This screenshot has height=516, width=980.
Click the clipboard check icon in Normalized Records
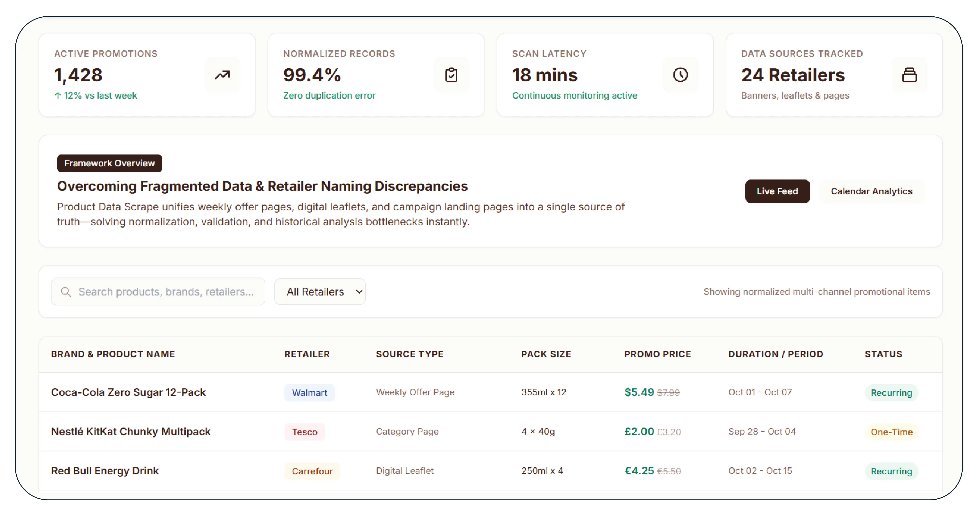pyautogui.click(x=451, y=75)
